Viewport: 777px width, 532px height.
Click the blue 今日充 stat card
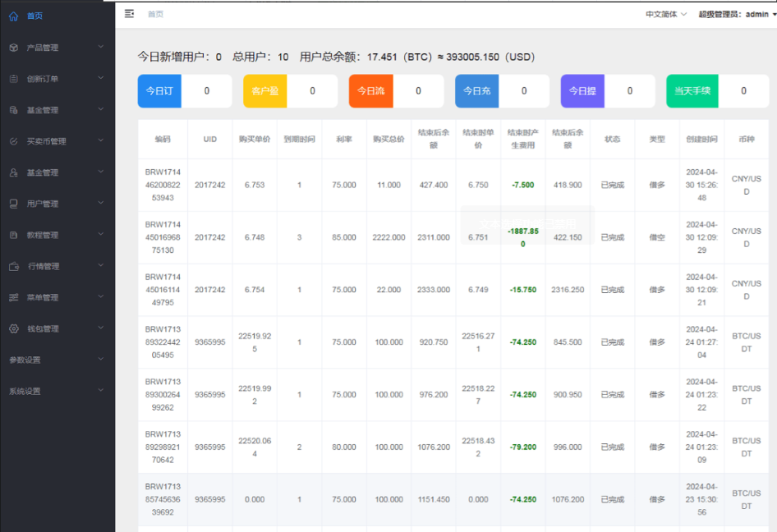[502, 91]
